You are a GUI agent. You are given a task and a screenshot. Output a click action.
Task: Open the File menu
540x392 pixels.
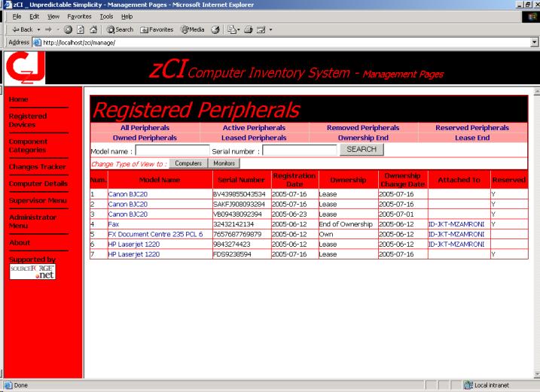[x=17, y=17]
